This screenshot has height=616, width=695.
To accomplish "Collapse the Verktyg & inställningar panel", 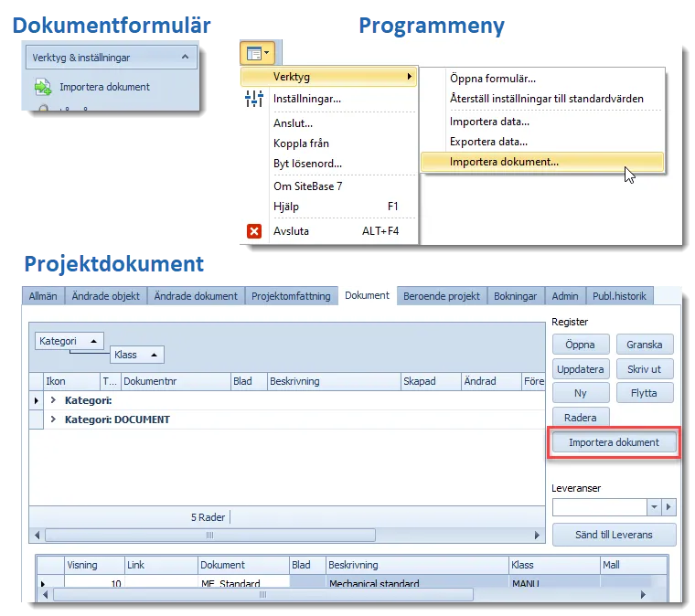I will [x=186, y=58].
